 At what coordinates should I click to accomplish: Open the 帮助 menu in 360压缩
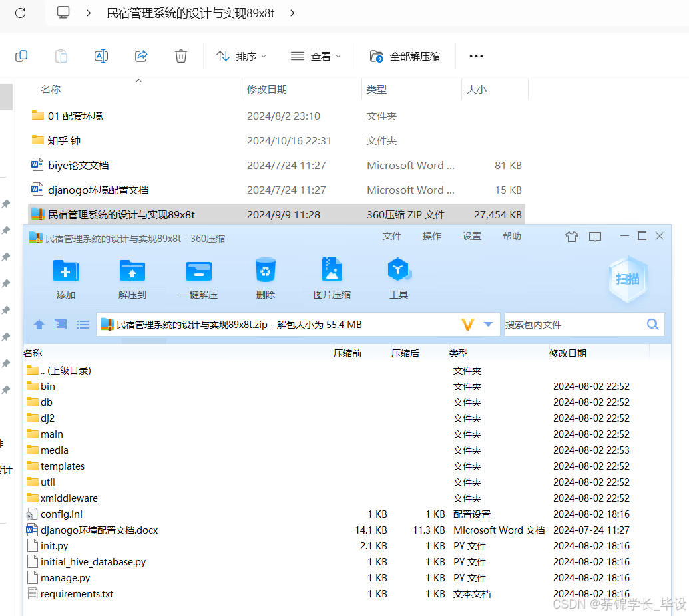512,235
